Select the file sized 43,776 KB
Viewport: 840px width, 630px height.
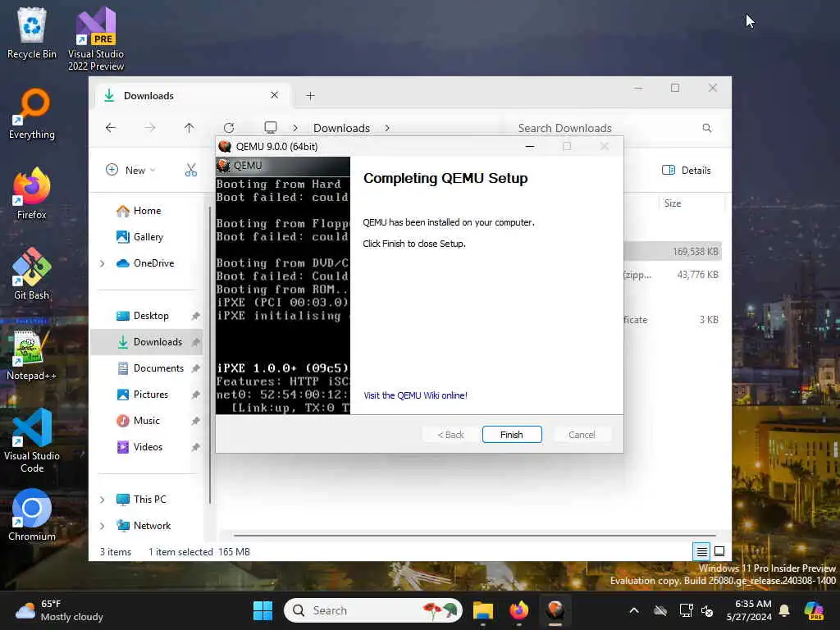click(673, 275)
